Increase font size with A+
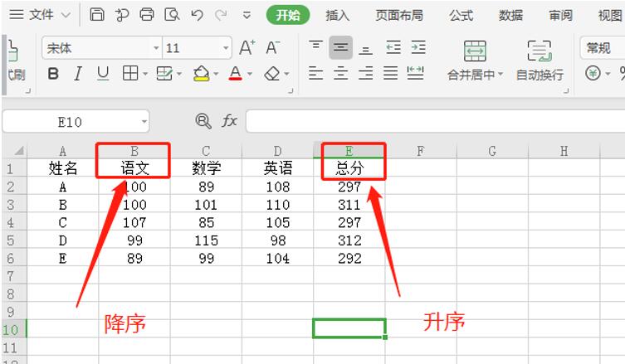The width and height of the screenshot is (625, 364). coord(247,48)
